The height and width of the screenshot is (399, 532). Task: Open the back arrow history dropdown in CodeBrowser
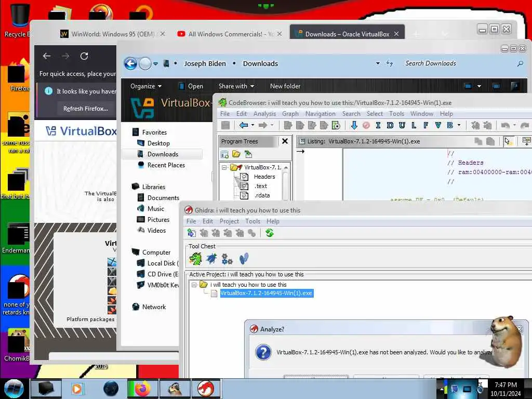(253, 125)
